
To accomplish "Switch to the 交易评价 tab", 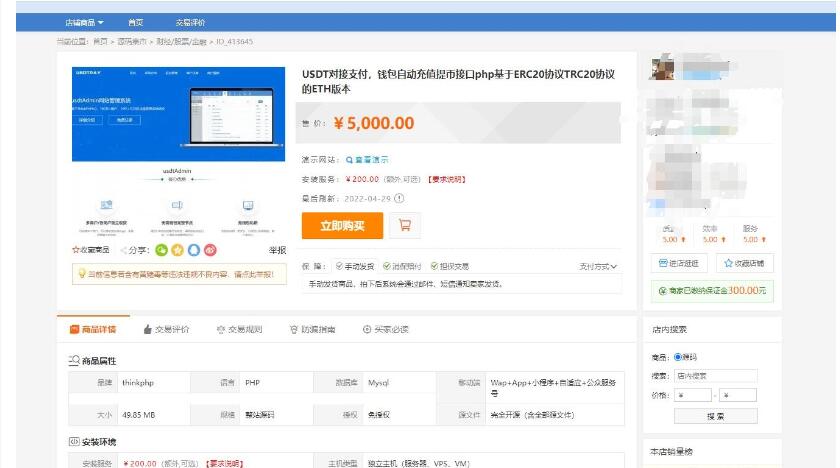I will coord(166,329).
